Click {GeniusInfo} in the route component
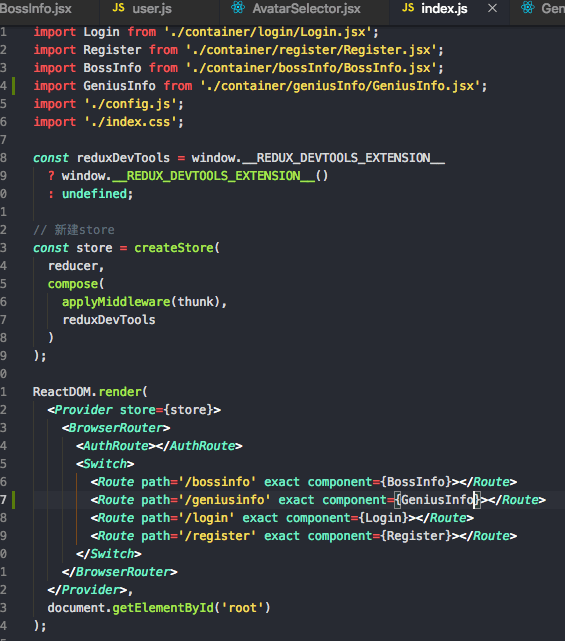 point(437,500)
